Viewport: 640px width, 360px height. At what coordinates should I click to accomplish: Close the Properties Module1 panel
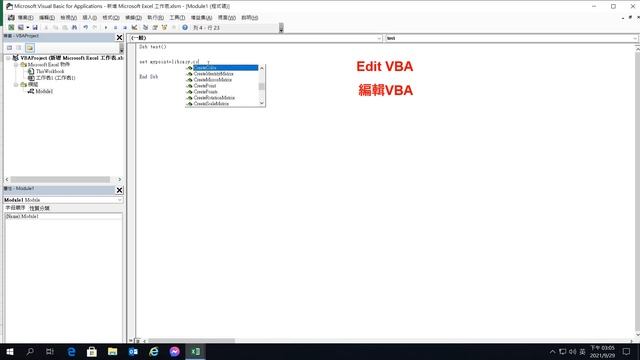119,190
